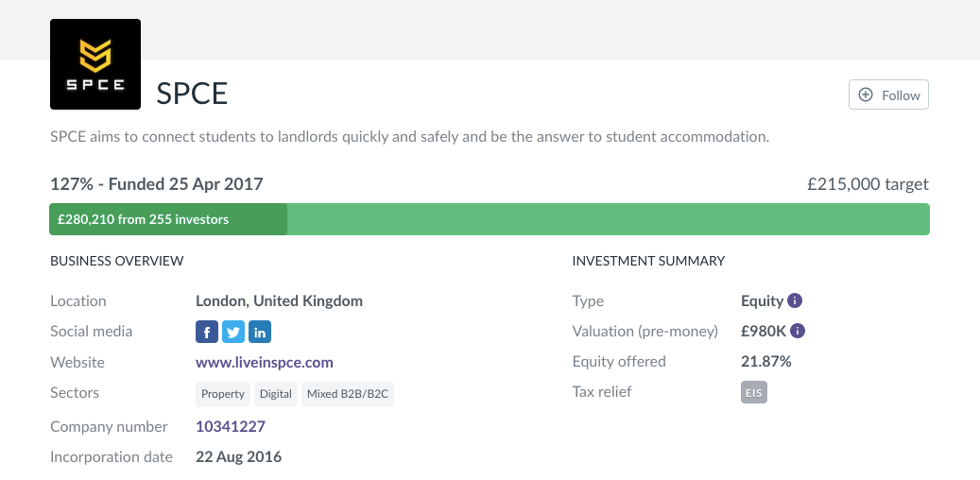Click the SPCE company logo
Screen dimensions: 980x480
coord(95,64)
